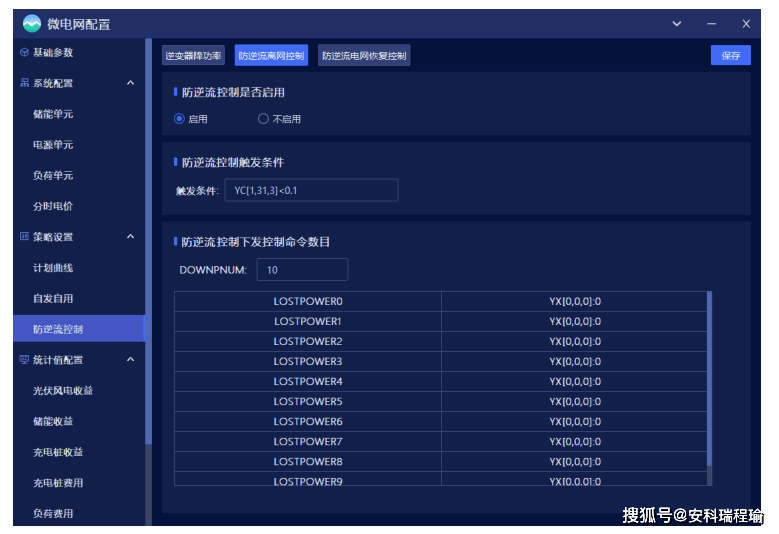Viewport: 779px width, 534px height.
Task: Click the YX[0,0,0]:0 value for LOSTPOWER3
Action: click(x=575, y=362)
